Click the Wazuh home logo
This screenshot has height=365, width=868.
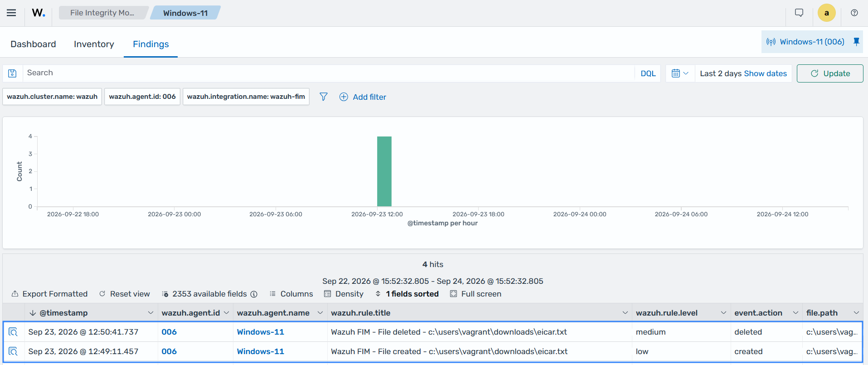coord(39,13)
